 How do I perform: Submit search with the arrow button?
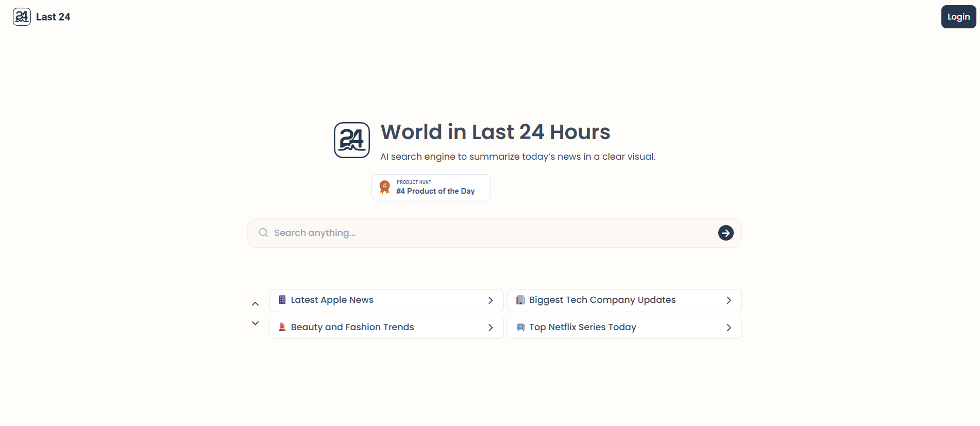pyautogui.click(x=725, y=233)
